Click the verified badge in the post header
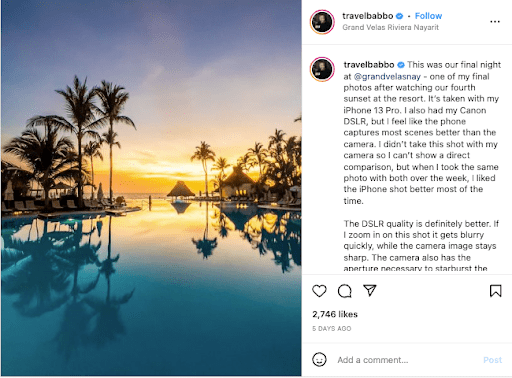This screenshot has height=378, width=512. point(399,16)
